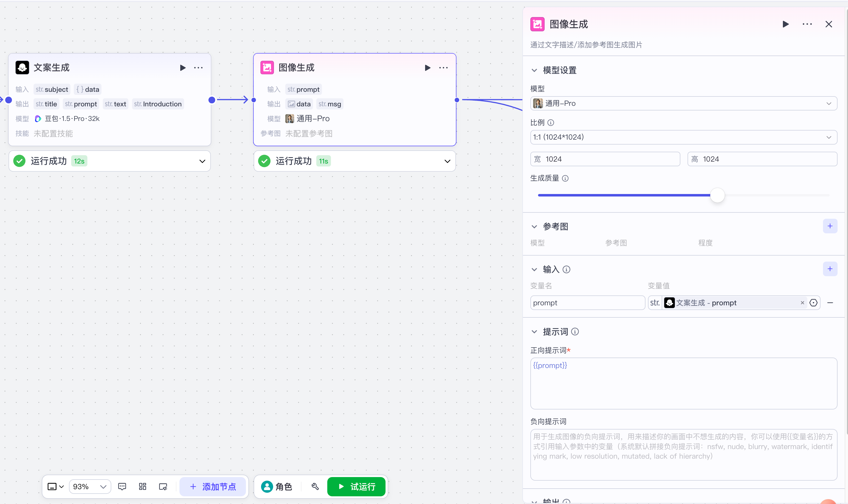
Task: Click the play icon in 图像生成 panel header
Action: [x=785, y=24]
